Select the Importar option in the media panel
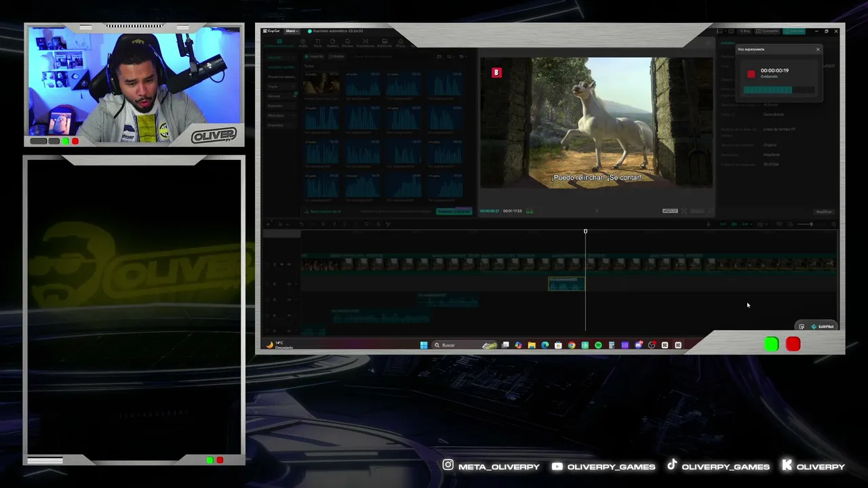 (315, 56)
